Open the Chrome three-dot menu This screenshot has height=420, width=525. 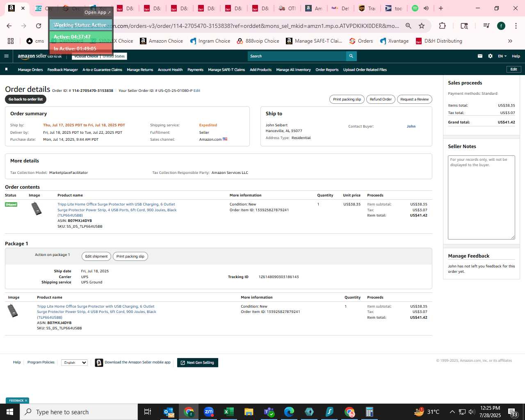(x=516, y=26)
